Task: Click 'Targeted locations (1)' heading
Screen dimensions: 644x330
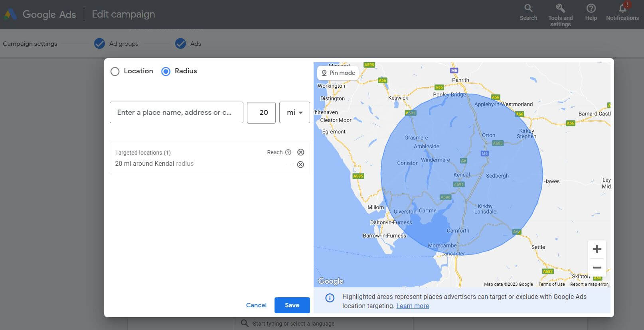Action: [143, 153]
